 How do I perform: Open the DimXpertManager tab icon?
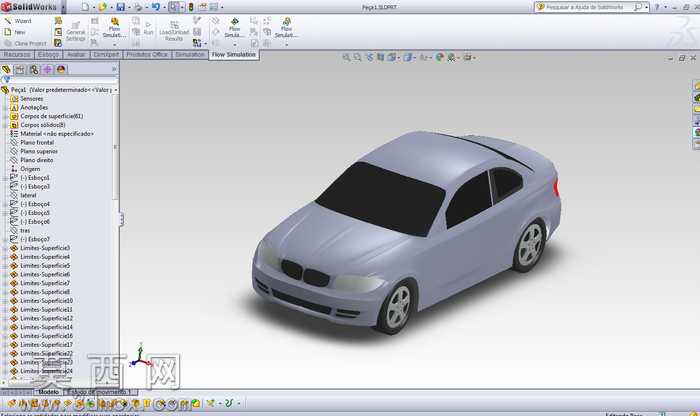[x=47, y=70]
